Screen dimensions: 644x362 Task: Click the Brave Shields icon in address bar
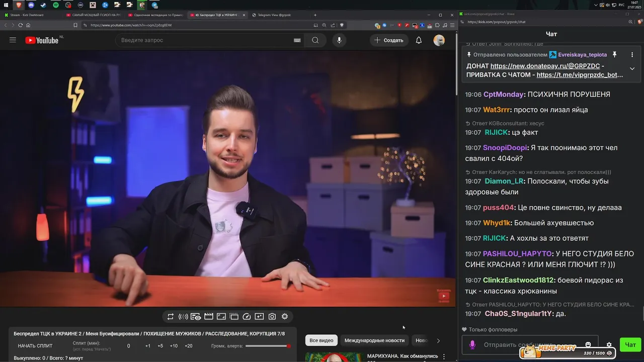342,25
